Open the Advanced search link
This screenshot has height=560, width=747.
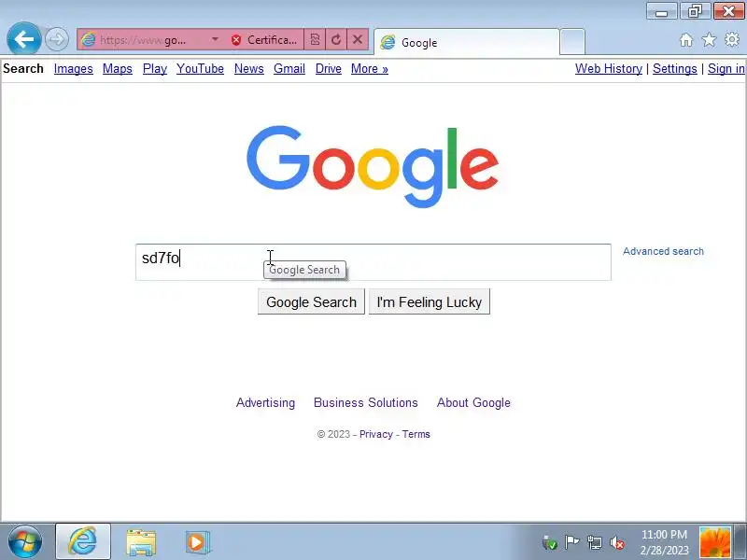663,251
